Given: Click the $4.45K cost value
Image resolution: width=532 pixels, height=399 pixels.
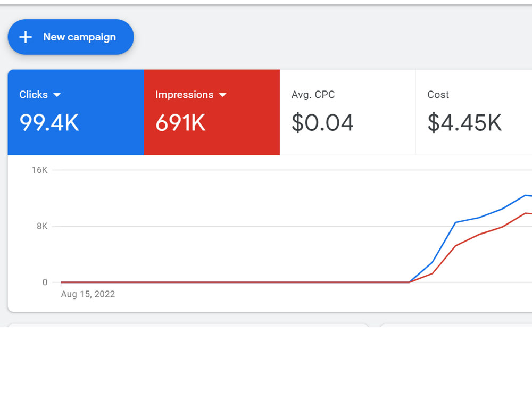Looking at the screenshot, I should point(464,122).
